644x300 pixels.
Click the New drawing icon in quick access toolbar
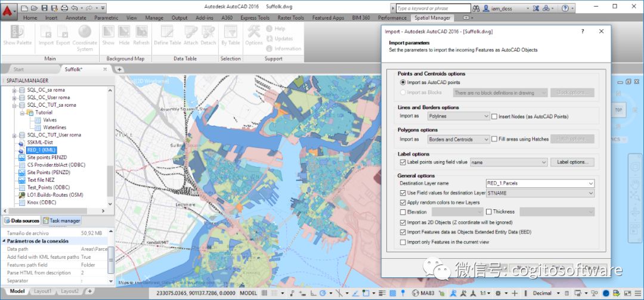(24, 8)
